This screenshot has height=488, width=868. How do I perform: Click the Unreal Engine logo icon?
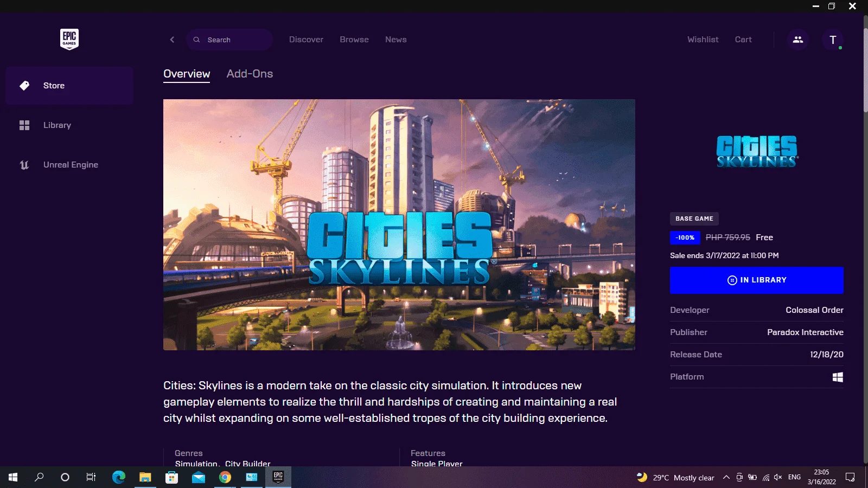[x=24, y=165]
